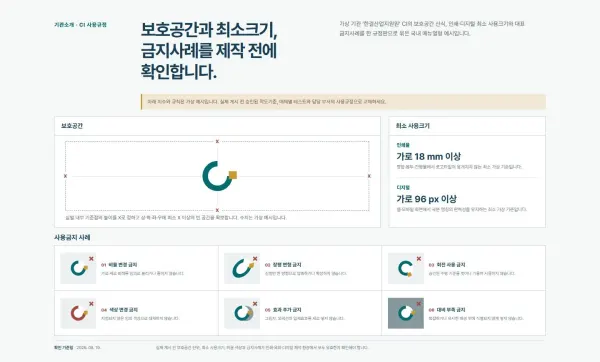
Task: Click the '01 비율 변경 금지' title
Action: tap(119, 265)
